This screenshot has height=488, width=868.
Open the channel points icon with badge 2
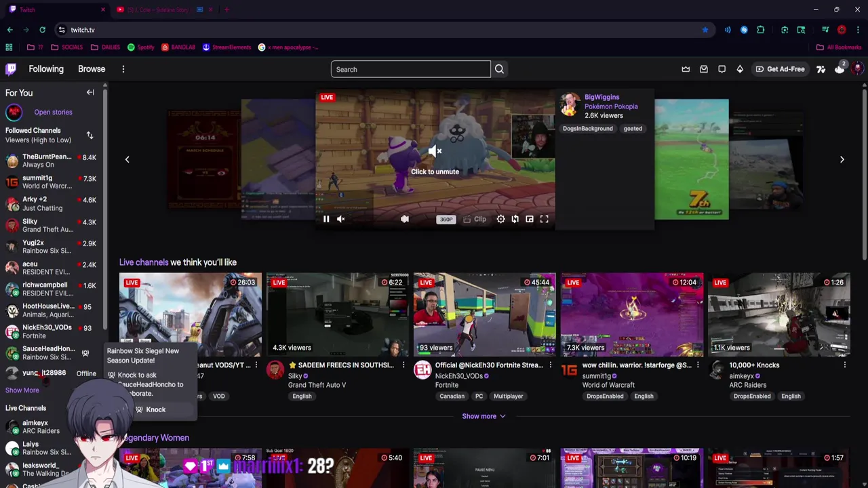pyautogui.click(x=840, y=68)
